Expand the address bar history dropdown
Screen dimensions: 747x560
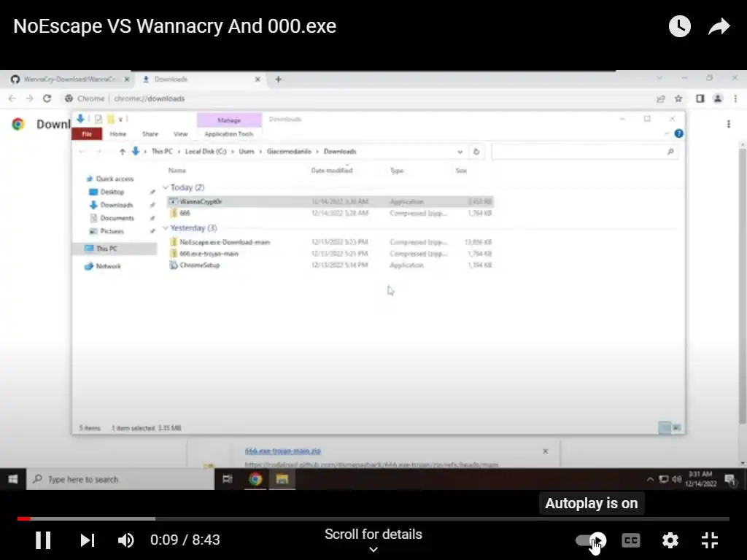click(x=460, y=152)
